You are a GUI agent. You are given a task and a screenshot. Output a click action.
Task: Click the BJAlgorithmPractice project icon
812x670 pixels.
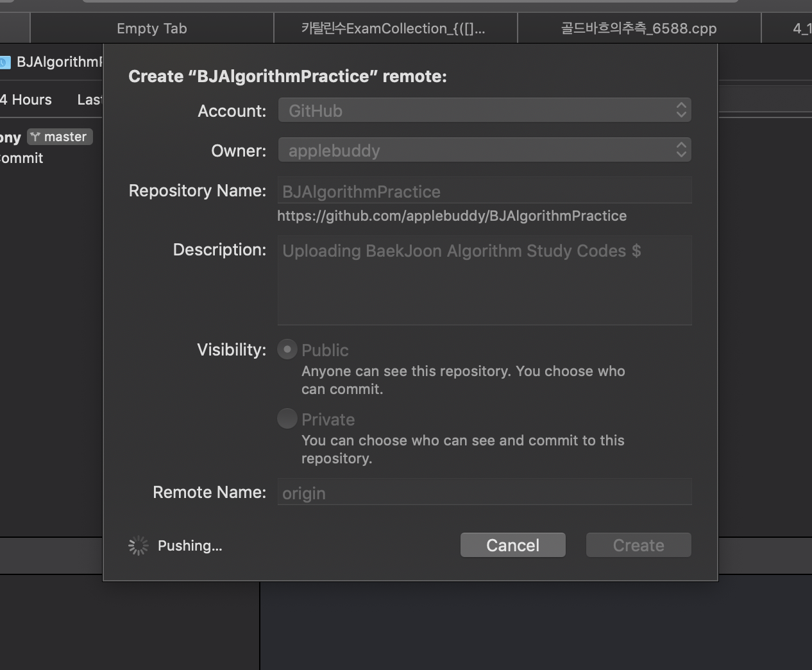[4, 62]
